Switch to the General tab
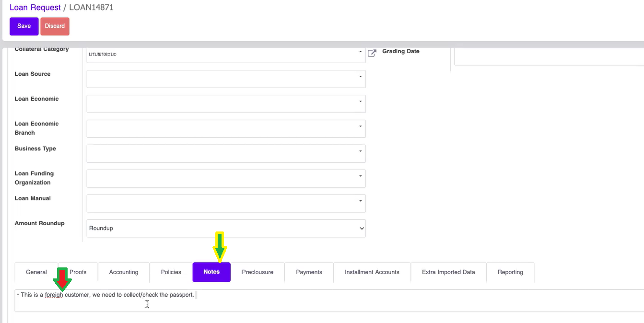Image resolution: width=644 pixels, height=323 pixels. point(36,272)
